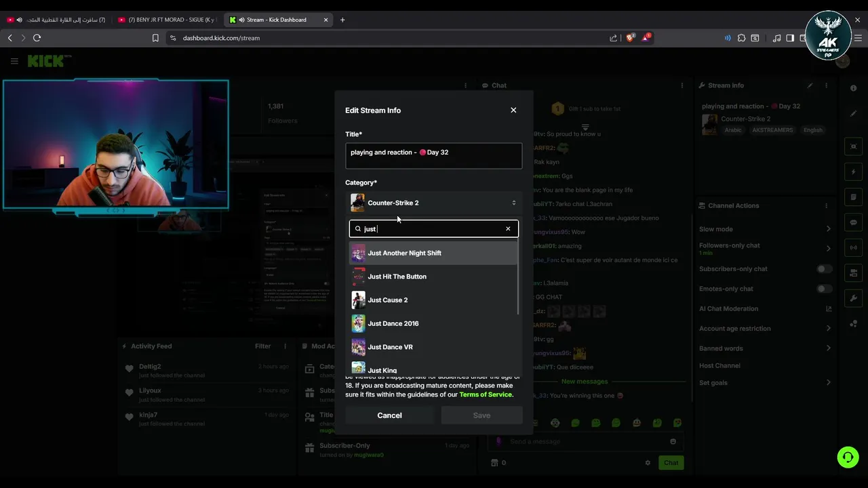Image resolution: width=868 pixels, height=488 pixels.
Task: Click the Cancel button
Action: [x=389, y=415]
